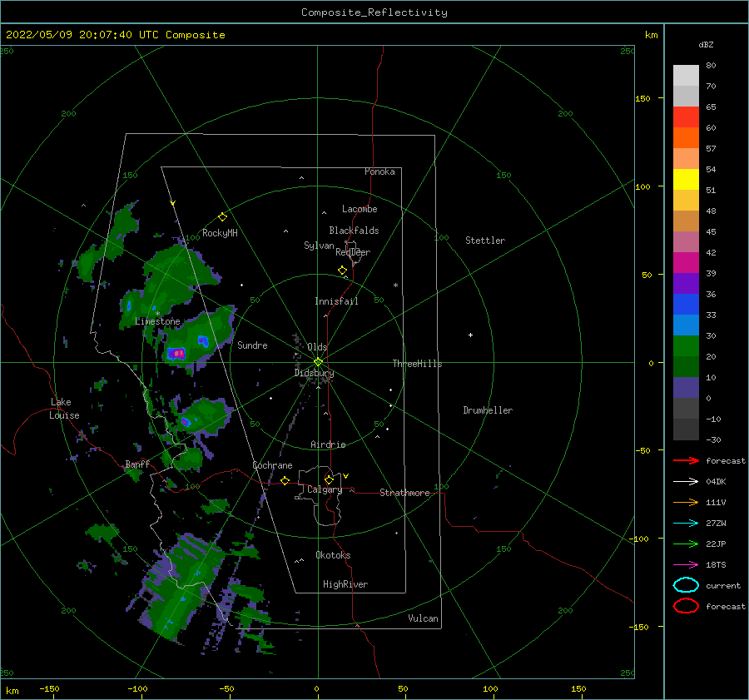This screenshot has width=749, height=700.
Task: Click the Cochrane city label
Action: [x=272, y=465]
